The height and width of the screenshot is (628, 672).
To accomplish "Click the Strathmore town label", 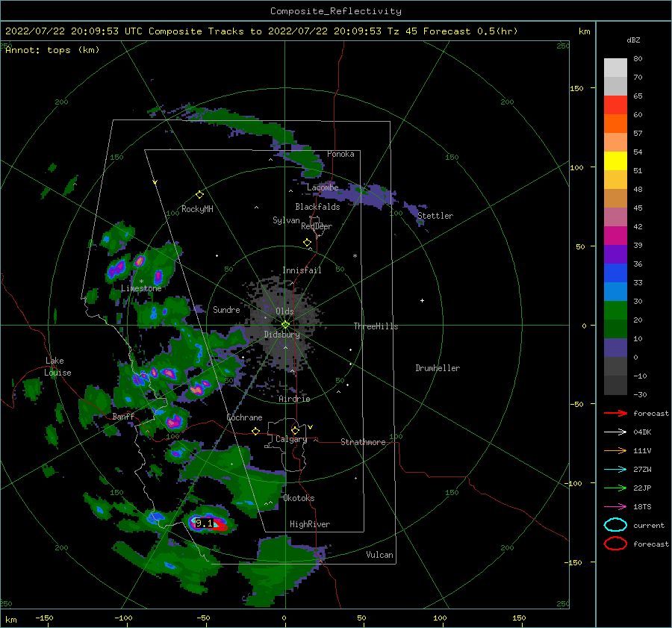I will click(x=363, y=442).
